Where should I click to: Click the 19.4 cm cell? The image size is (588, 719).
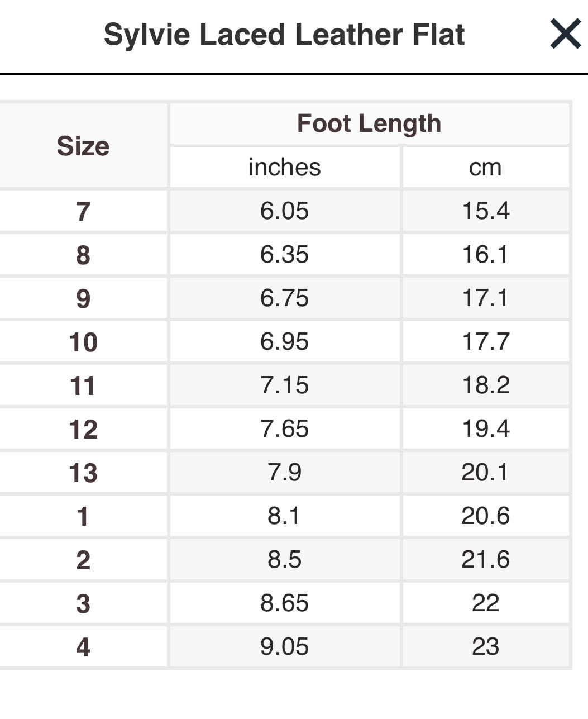485,429
